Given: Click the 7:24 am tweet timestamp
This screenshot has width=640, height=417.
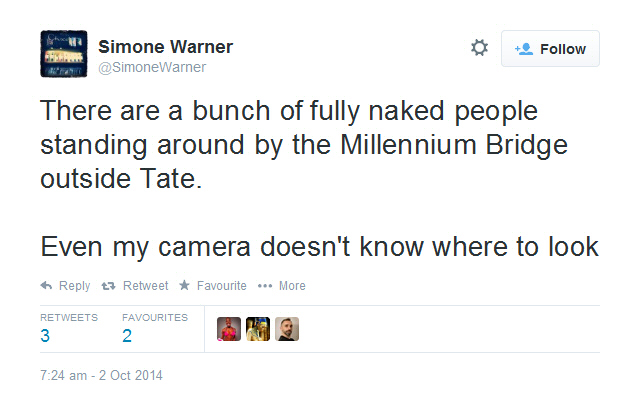Looking at the screenshot, I should coord(101,376).
